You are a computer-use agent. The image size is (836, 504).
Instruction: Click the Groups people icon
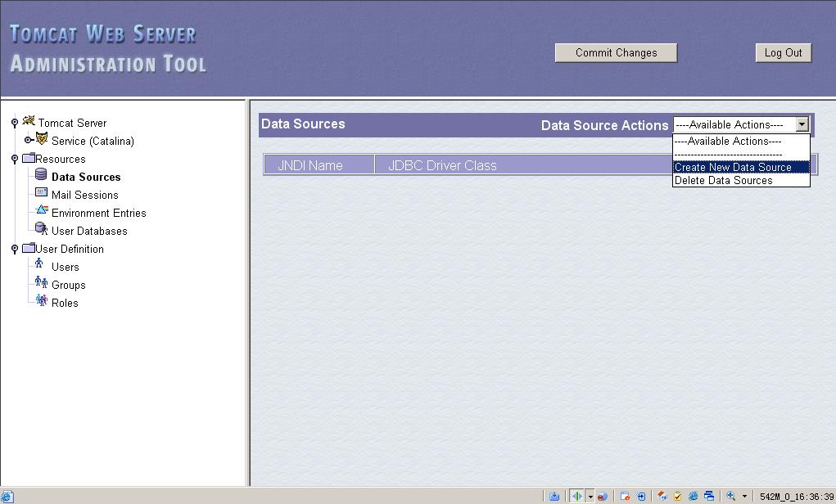coord(41,281)
